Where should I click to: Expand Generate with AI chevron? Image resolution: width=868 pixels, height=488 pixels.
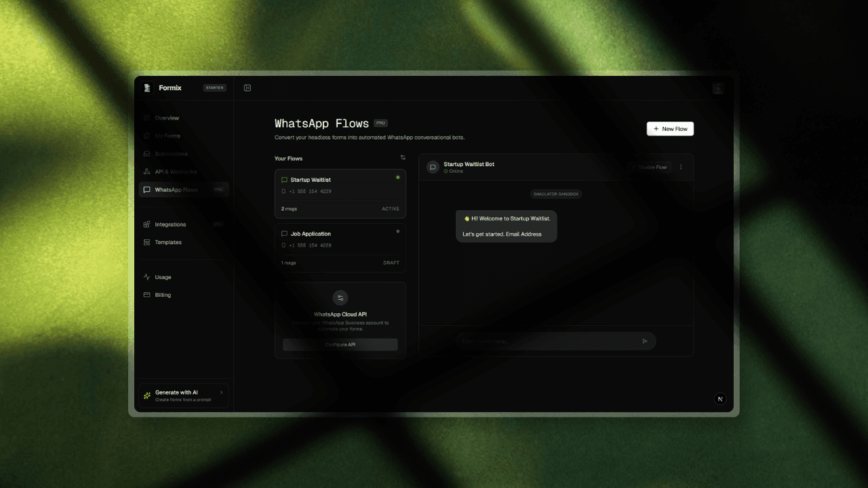coord(221,392)
